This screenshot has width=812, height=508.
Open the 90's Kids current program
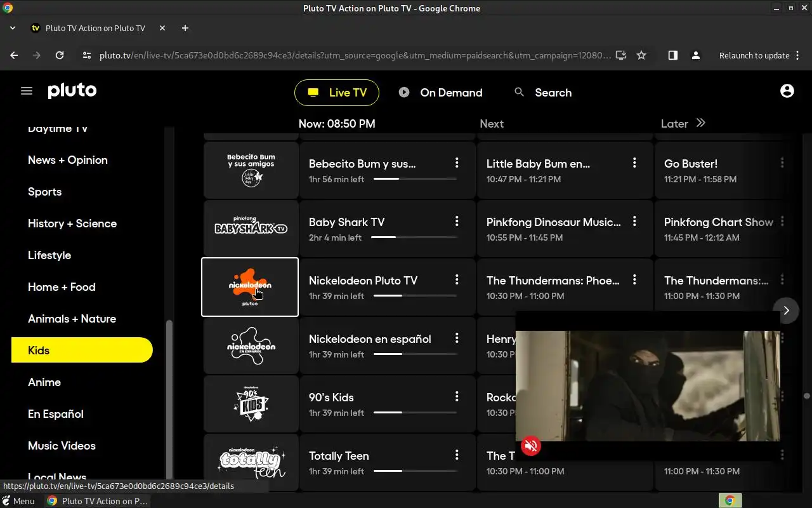(387, 404)
